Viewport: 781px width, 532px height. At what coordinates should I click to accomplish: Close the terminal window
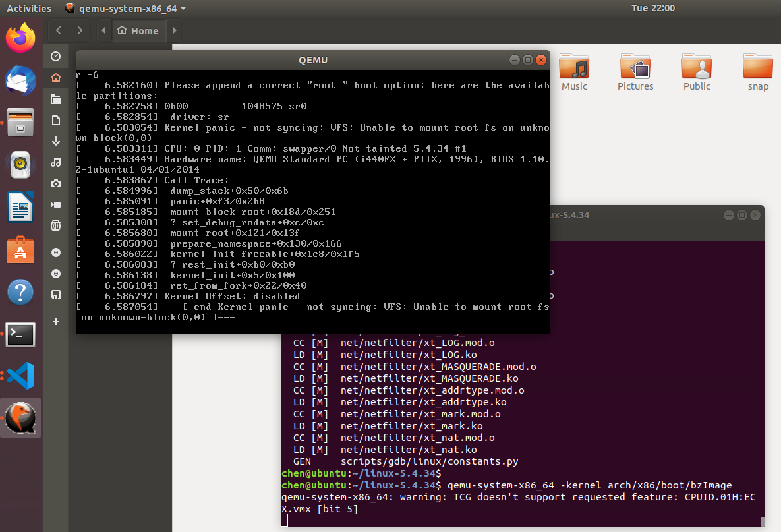pyautogui.click(x=755, y=215)
